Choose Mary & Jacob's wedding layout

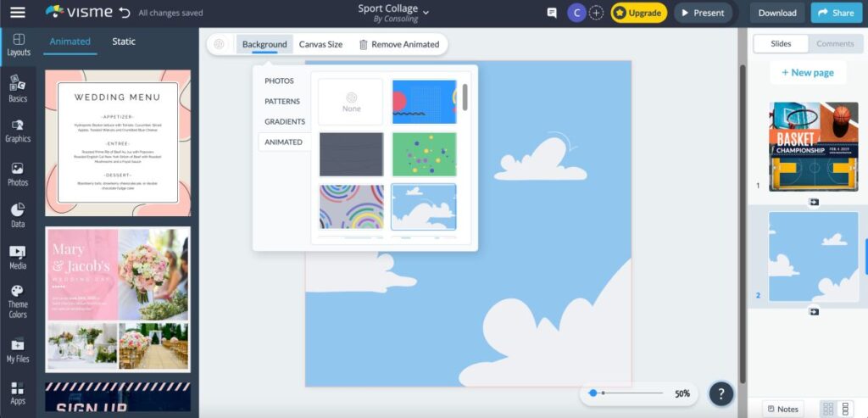coord(118,299)
